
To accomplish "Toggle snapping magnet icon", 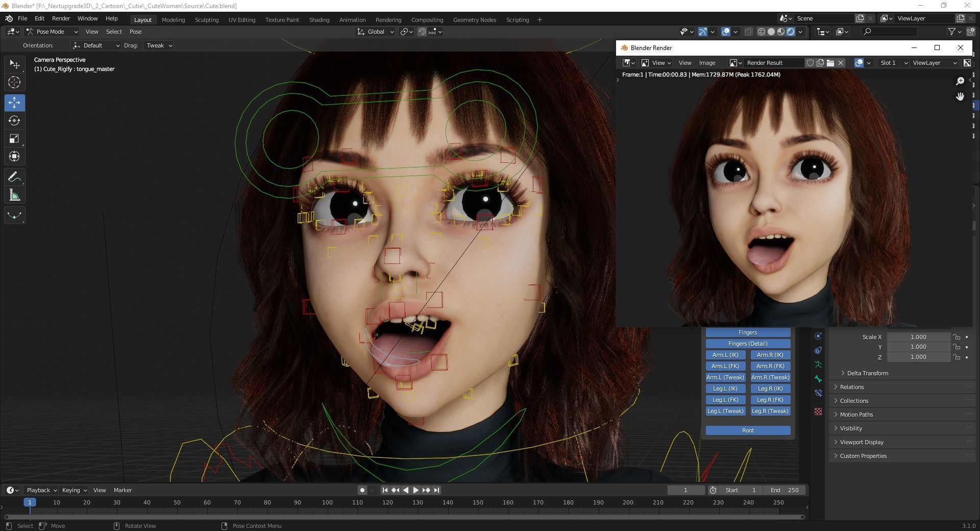I will pyautogui.click(x=422, y=32).
